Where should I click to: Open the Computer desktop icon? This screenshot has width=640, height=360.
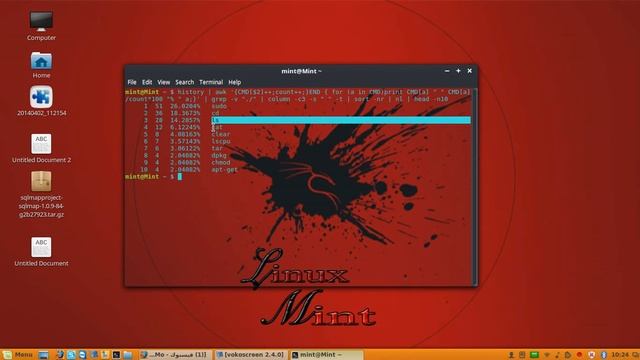(x=41, y=21)
